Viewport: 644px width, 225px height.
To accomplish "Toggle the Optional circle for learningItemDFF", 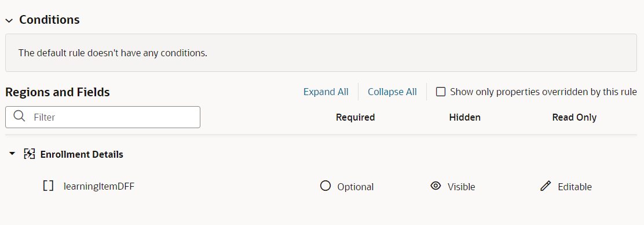I will [x=325, y=186].
